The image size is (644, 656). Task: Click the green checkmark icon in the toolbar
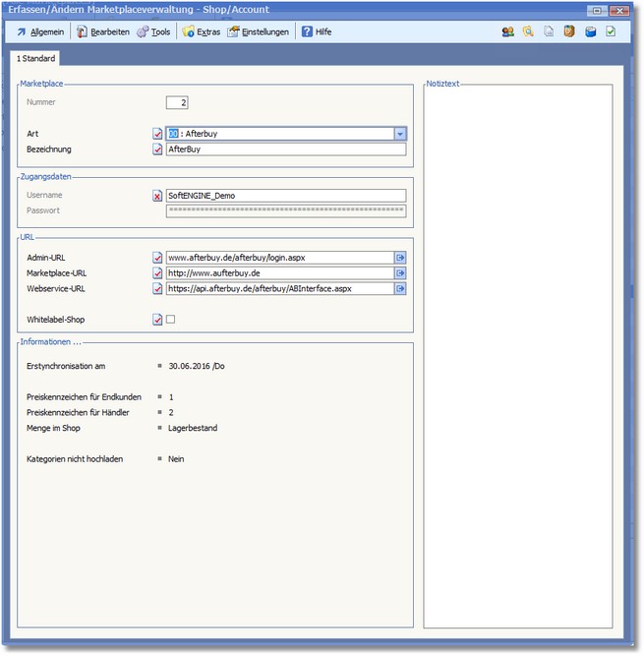pyautogui.click(x=611, y=31)
